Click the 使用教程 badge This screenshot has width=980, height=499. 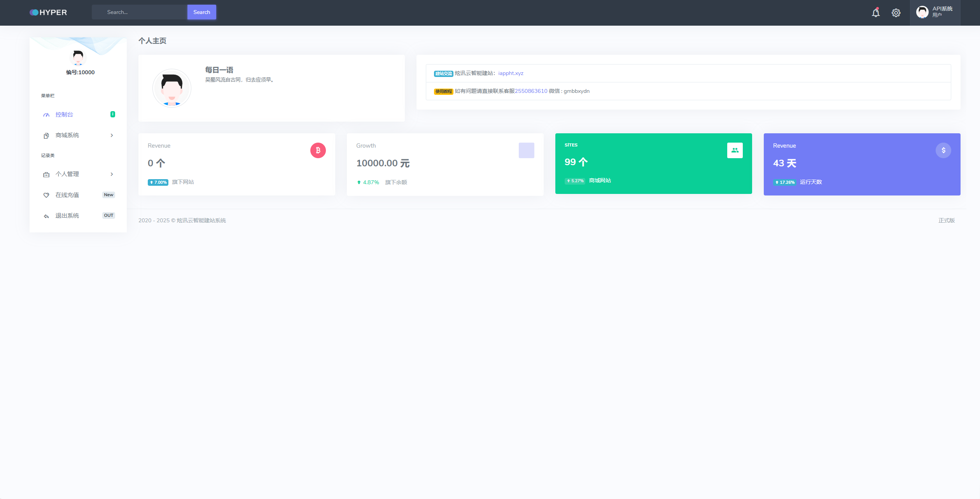click(x=444, y=92)
